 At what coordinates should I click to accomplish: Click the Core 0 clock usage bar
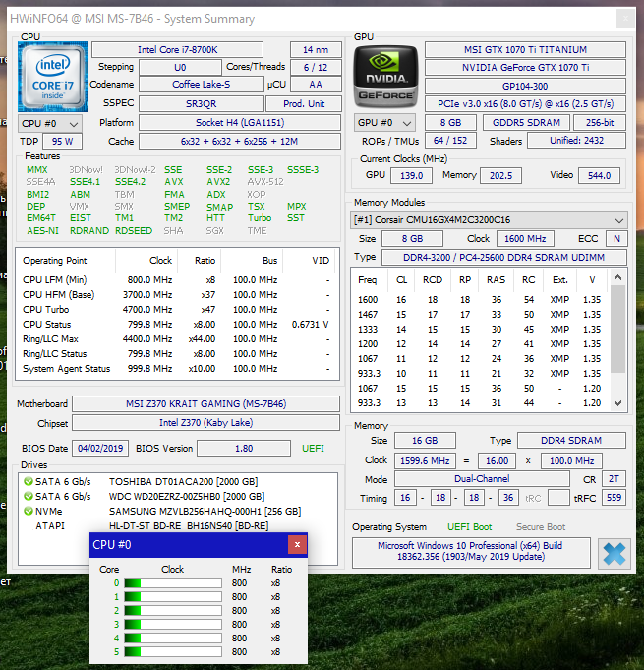click(x=173, y=582)
